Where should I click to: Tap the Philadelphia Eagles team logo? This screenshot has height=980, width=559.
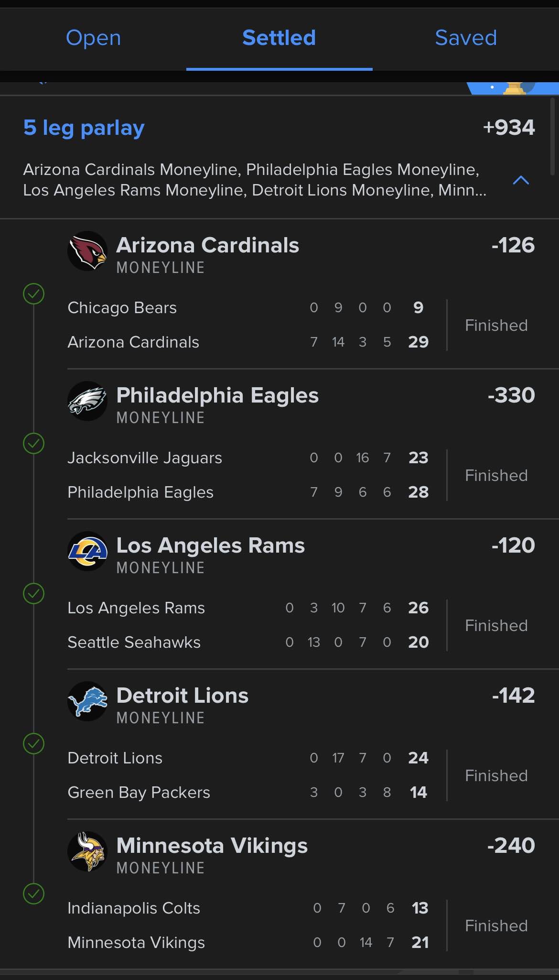coord(87,401)
